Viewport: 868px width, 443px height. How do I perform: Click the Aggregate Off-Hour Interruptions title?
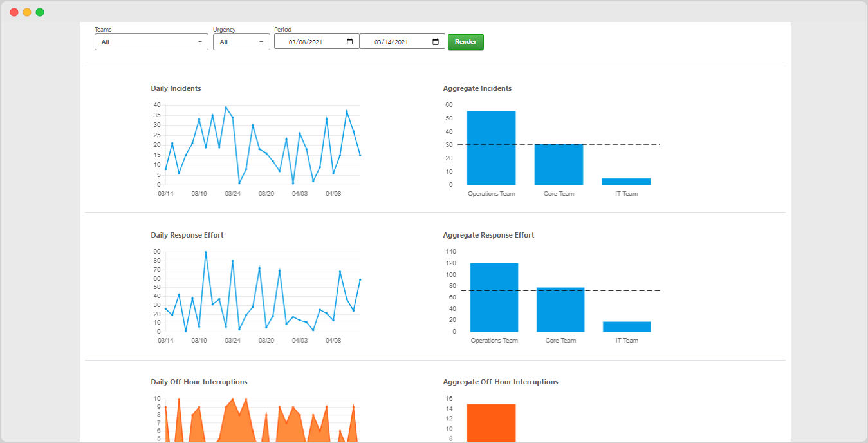point(501,382)
